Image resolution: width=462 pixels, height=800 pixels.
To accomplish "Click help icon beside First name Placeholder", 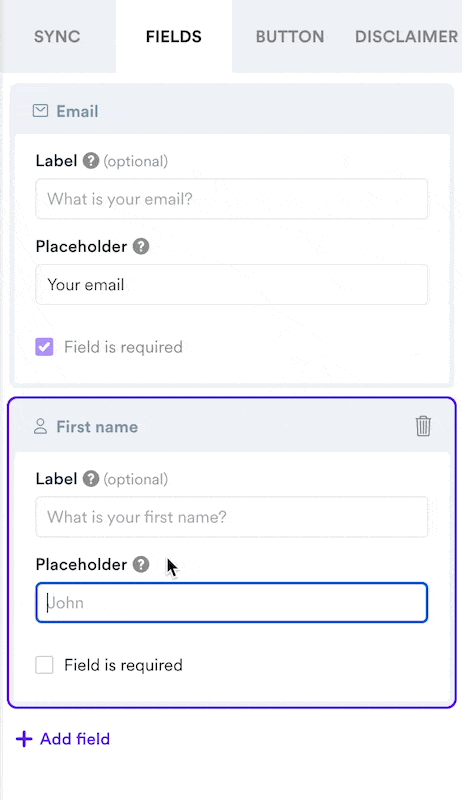I will 141,564.
